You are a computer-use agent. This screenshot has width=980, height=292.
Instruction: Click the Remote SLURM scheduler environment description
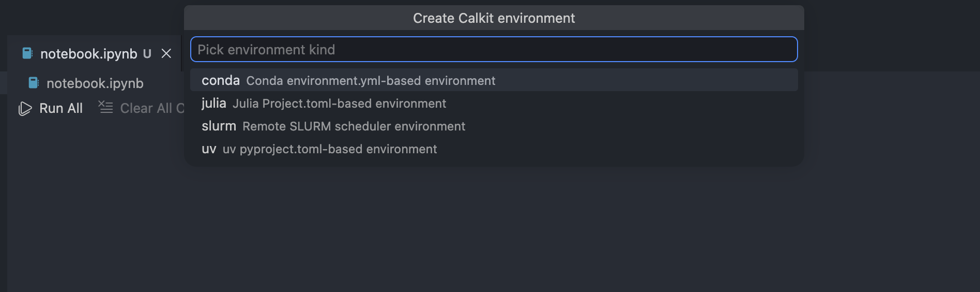(354, 126)
